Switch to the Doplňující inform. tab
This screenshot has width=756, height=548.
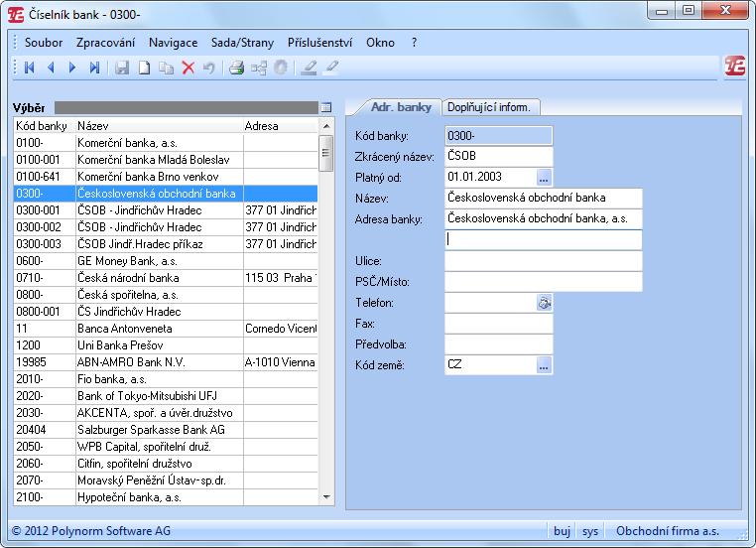[x=489, y=107]
